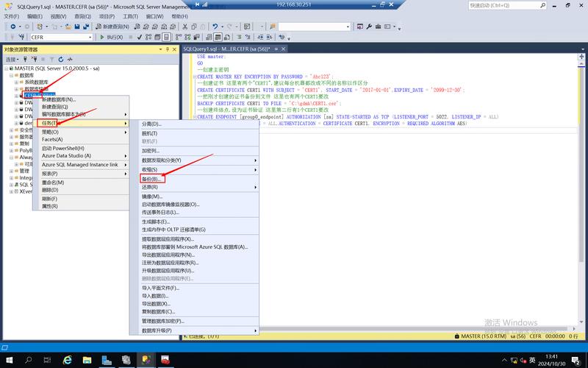Click 分离(D)... in the tasks submenu

[x=151, y=124]
